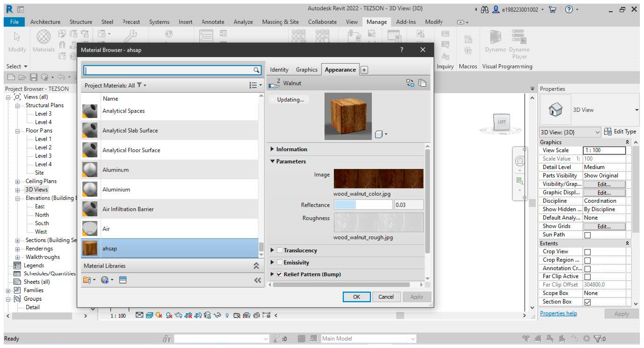Screen dimensions: 644x348
Task: Expand the Ceiling Plans tree node
Action: click(x=17, y=181)
